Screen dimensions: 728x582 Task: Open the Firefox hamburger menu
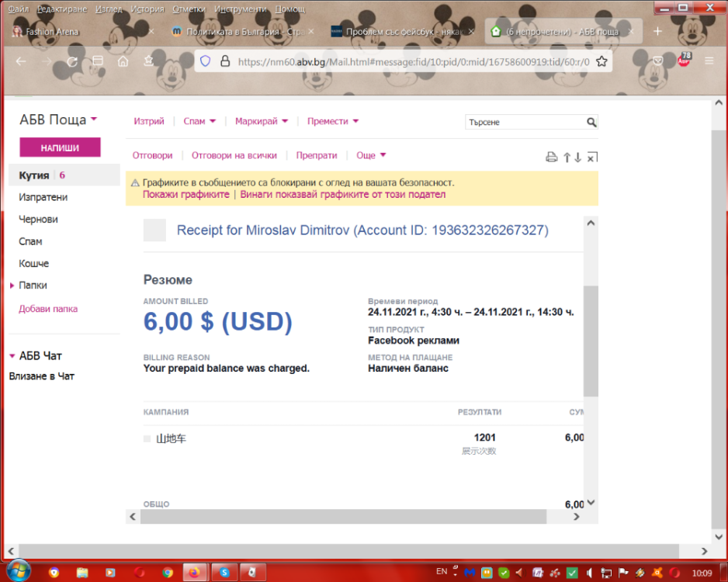[x=709, y=61]
